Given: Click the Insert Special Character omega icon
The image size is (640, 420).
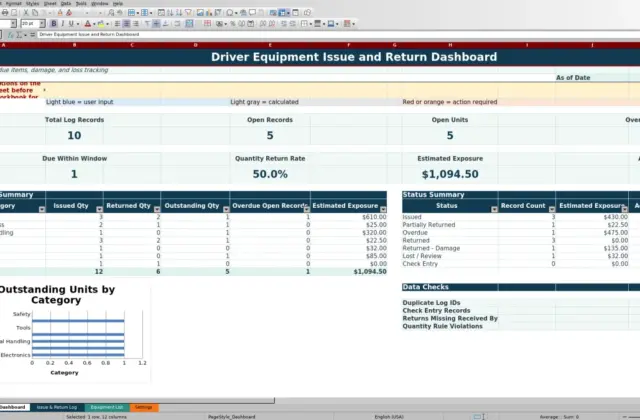Looking at the screenshot, I should 229,13.
